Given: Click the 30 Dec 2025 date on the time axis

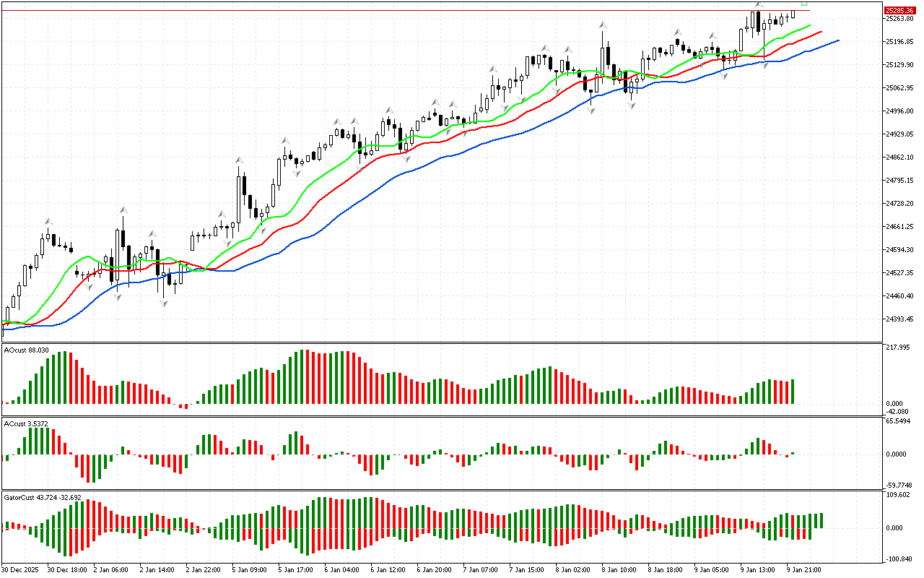Looking at the screenshot, I should 22,569.
